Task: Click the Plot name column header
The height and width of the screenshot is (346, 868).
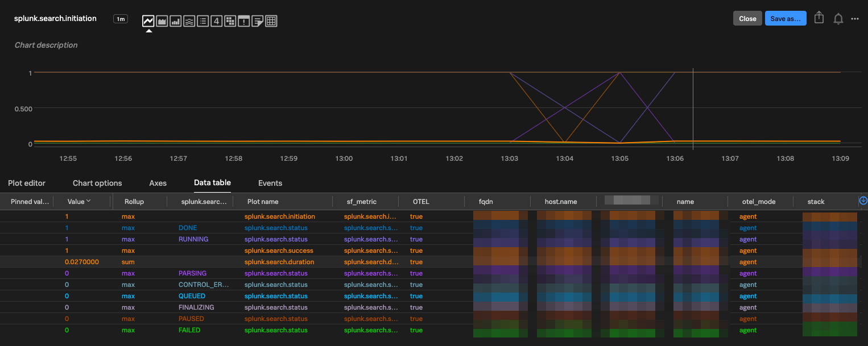Action: coord(263,202)
